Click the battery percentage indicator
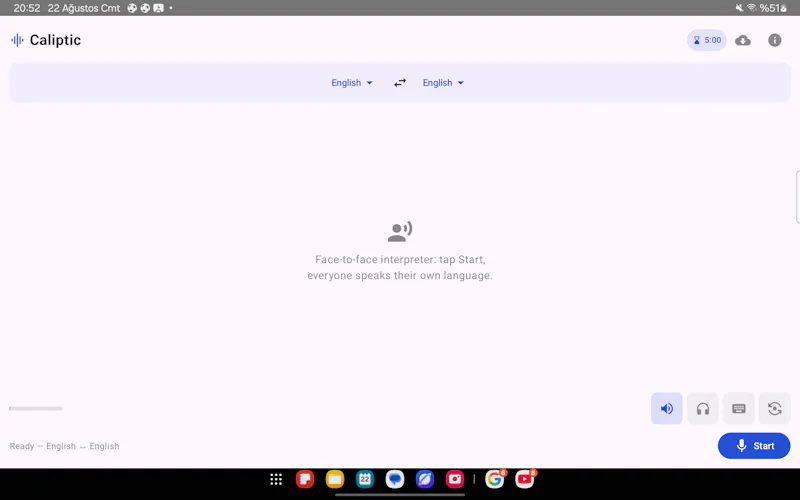 pos(772,8)
